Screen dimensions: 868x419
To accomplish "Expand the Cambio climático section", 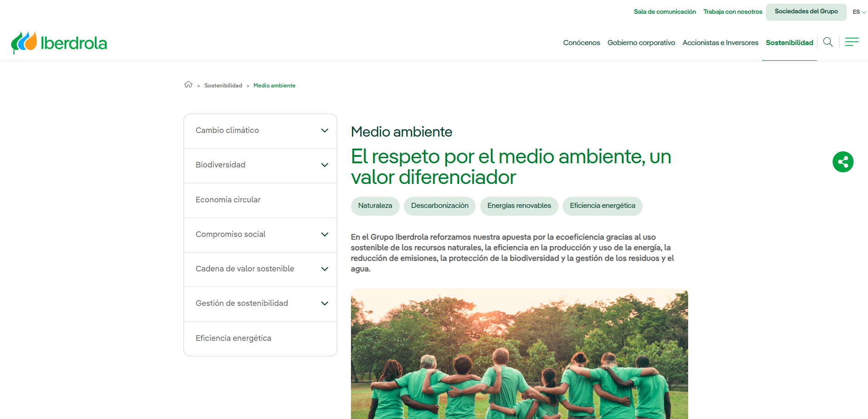I will point(260,131).
